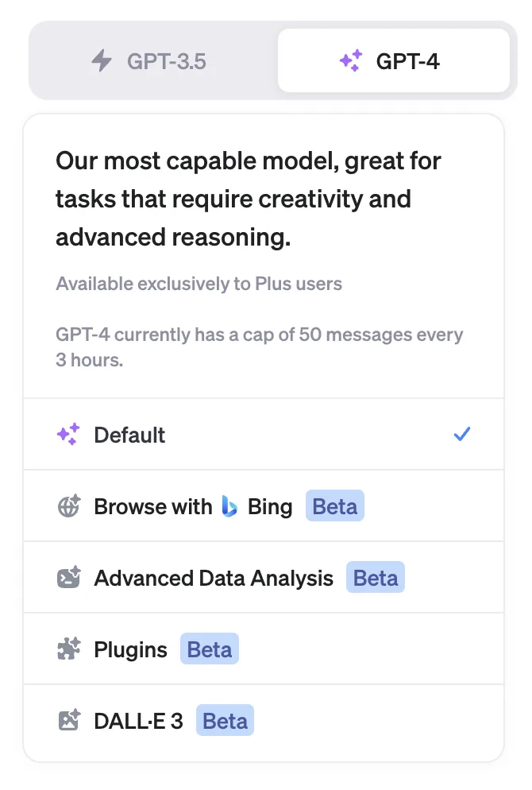532x790 pixels.
Task: Click the Advanced Data Analysis icon
Action: click(69, 578)
